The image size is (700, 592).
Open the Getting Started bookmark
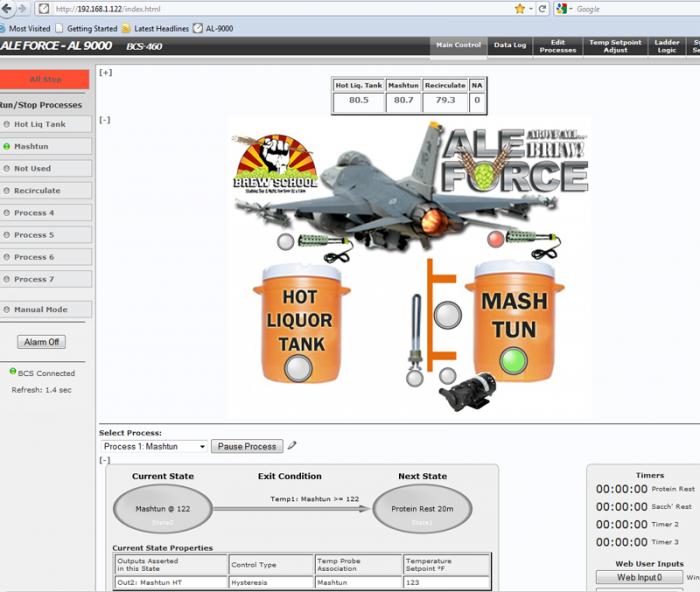(x=86, y=29)
